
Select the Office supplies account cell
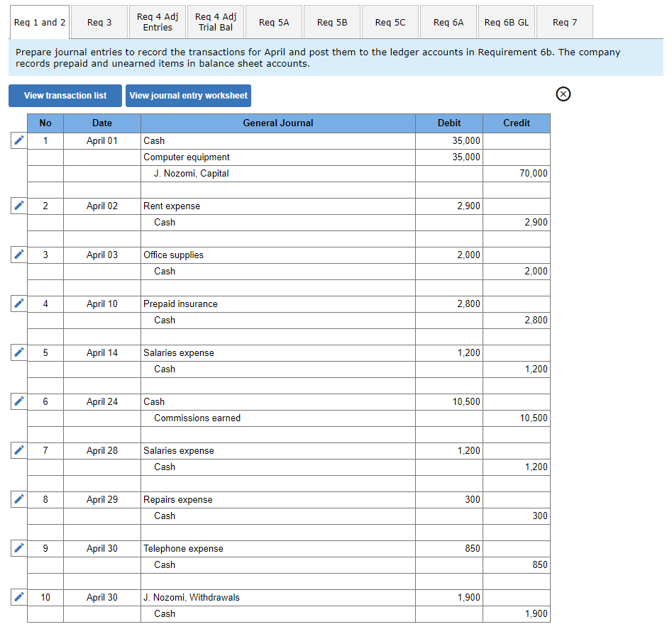277,255
